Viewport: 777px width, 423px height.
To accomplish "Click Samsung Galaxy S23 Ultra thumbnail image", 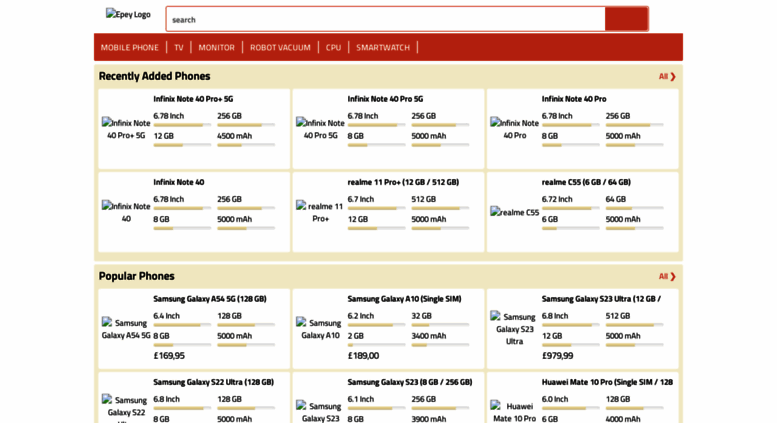I will 514,329.
